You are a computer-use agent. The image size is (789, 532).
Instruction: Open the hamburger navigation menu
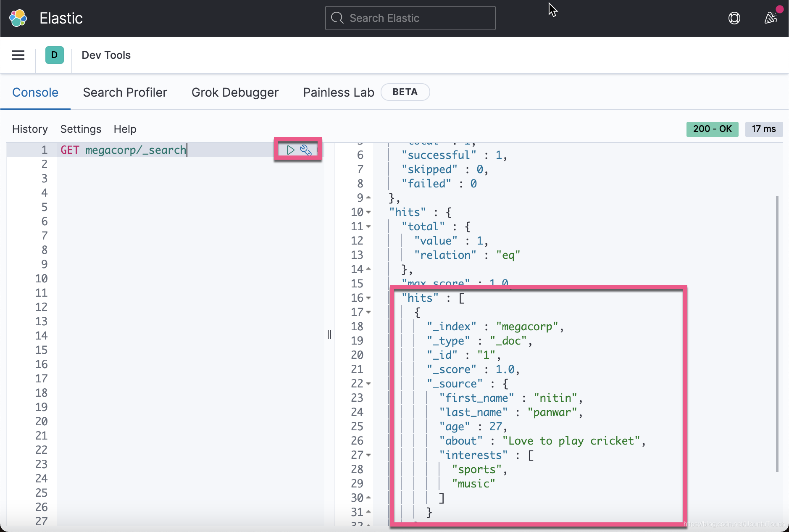click(18, 55)
